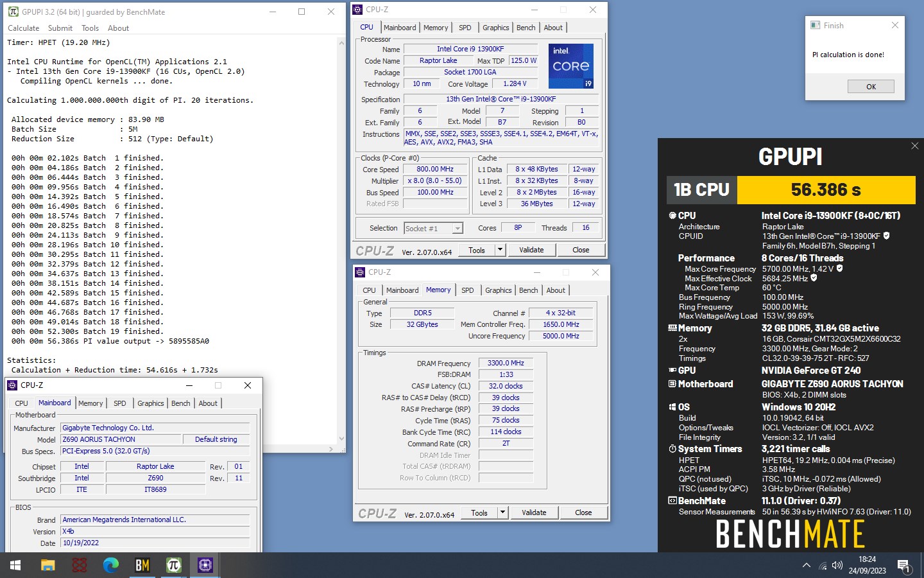Screen dimensions: 924x578
Task: Click PCI-Express 5.0 Bus Specs value
Action: 155,451
